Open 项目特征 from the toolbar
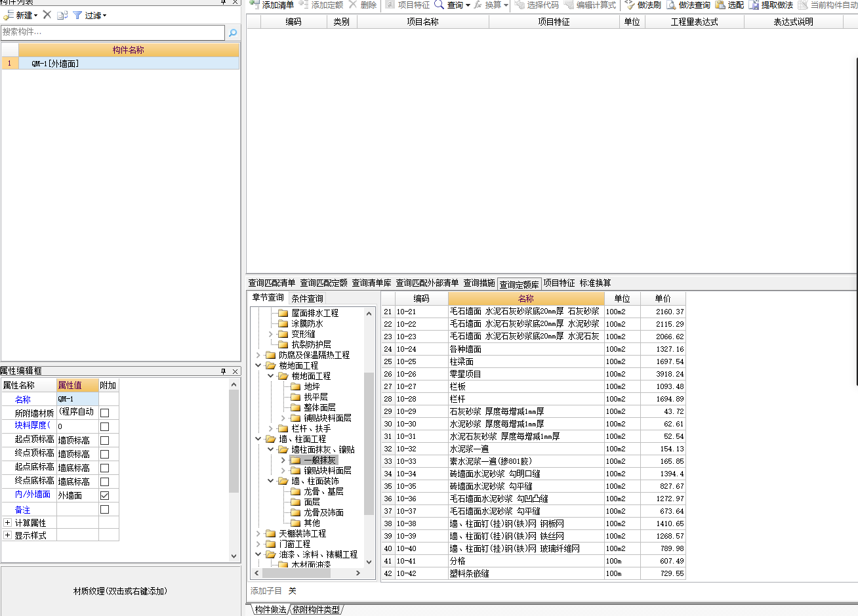This screenshot has height=616, width=858. pos(407,5)
